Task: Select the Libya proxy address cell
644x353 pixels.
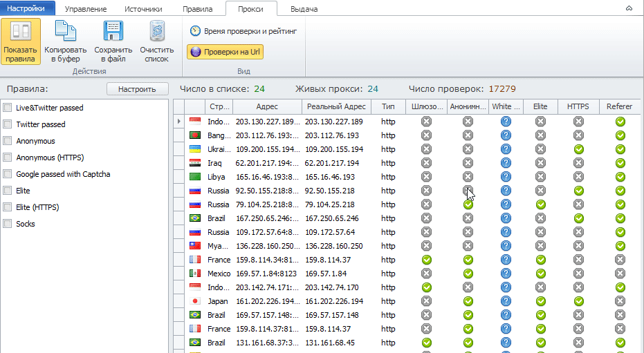Action: 267,177
